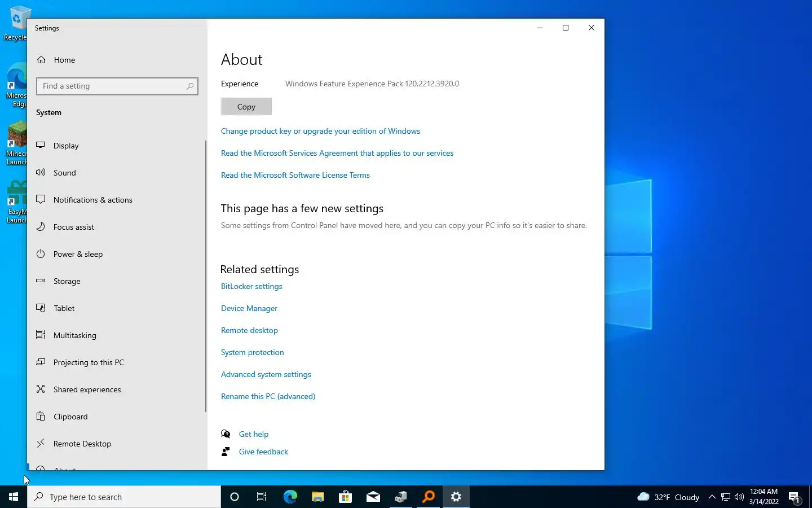Image resolution: width=812 pixels, height=508 pixels.
Task: Read the Microsoft Services Agreement link
Action: click(337, 153)
